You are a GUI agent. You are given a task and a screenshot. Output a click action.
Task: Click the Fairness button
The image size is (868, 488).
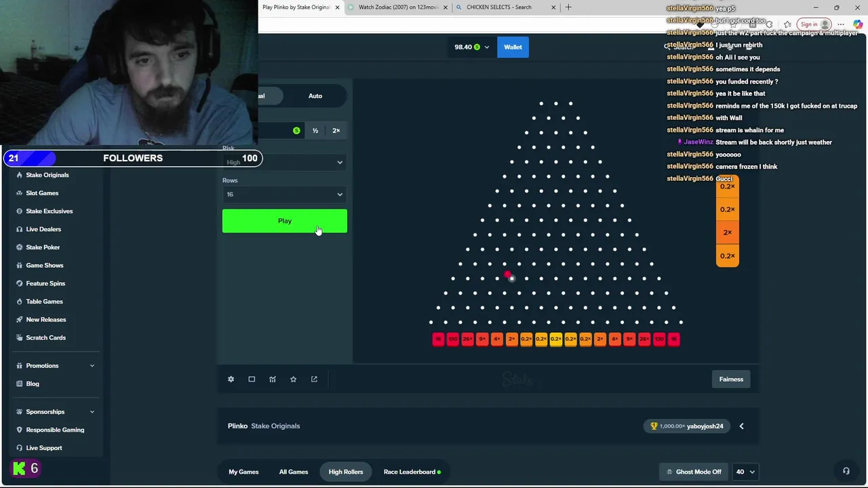731,380
